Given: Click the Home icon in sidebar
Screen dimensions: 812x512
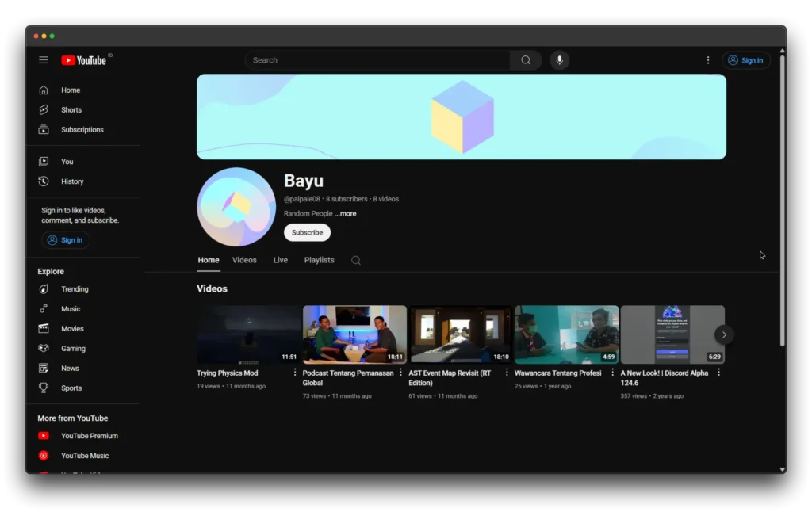Looking at the screenshot, I should (x=44, y=90).
